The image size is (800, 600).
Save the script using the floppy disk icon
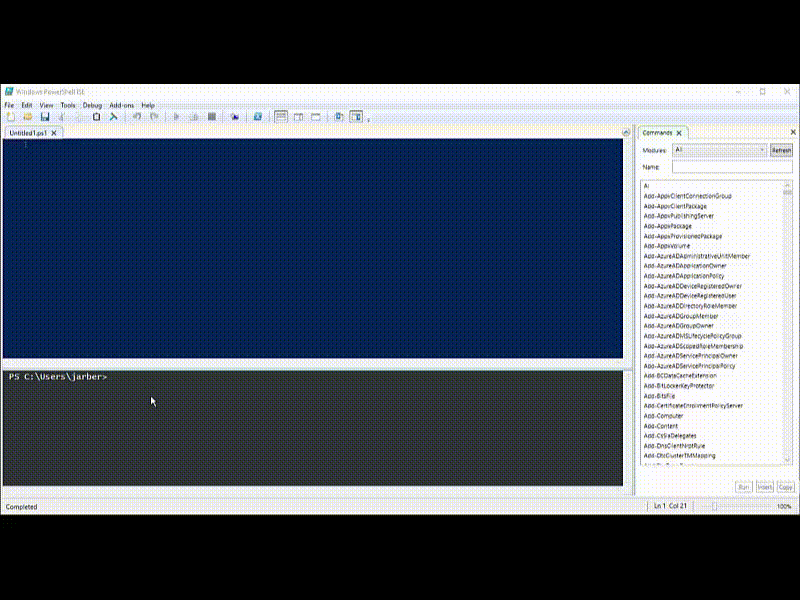[x=45, y=117]
